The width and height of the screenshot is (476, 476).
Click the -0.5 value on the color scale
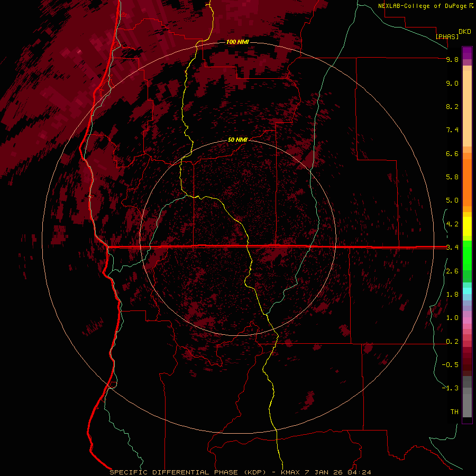(x=450, y=365)
